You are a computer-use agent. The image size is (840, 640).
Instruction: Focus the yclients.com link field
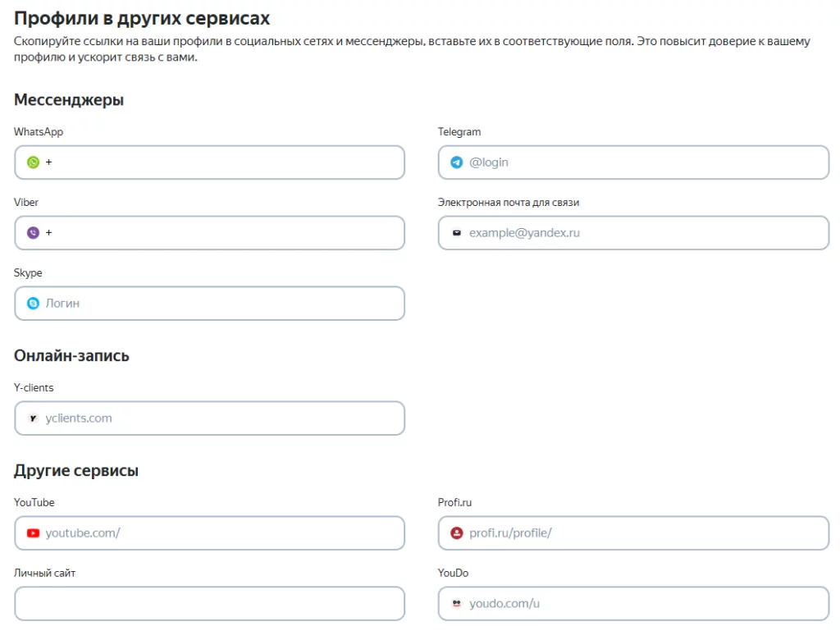point(221,418)
